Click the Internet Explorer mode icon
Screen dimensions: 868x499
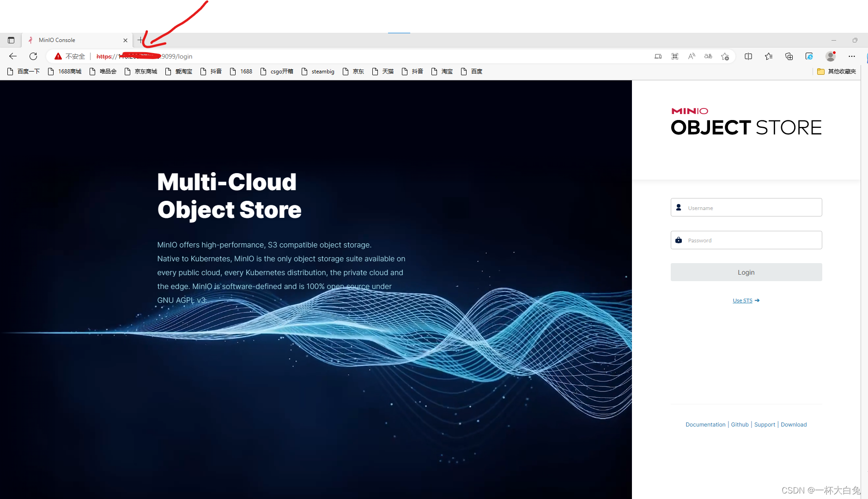(809, 56)
